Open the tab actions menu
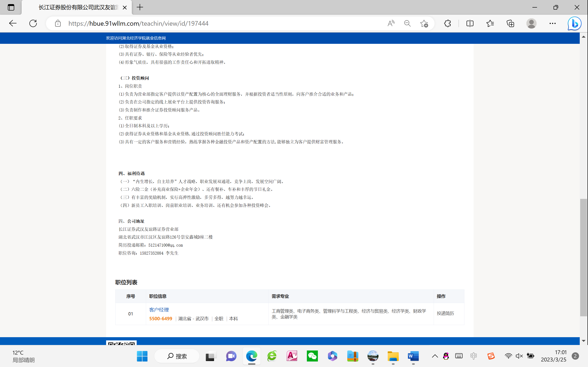588x367 pixels. pos(11,7)
